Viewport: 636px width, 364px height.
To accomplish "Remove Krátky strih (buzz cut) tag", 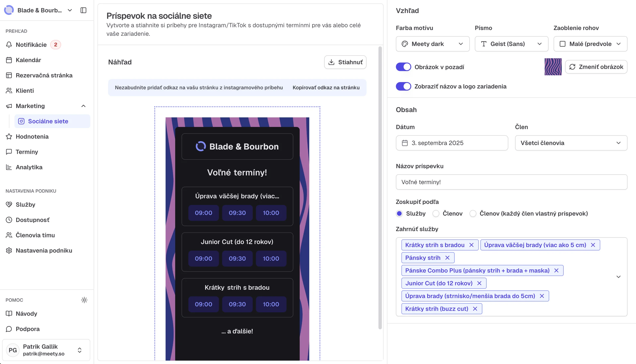I will coord(475,309).
